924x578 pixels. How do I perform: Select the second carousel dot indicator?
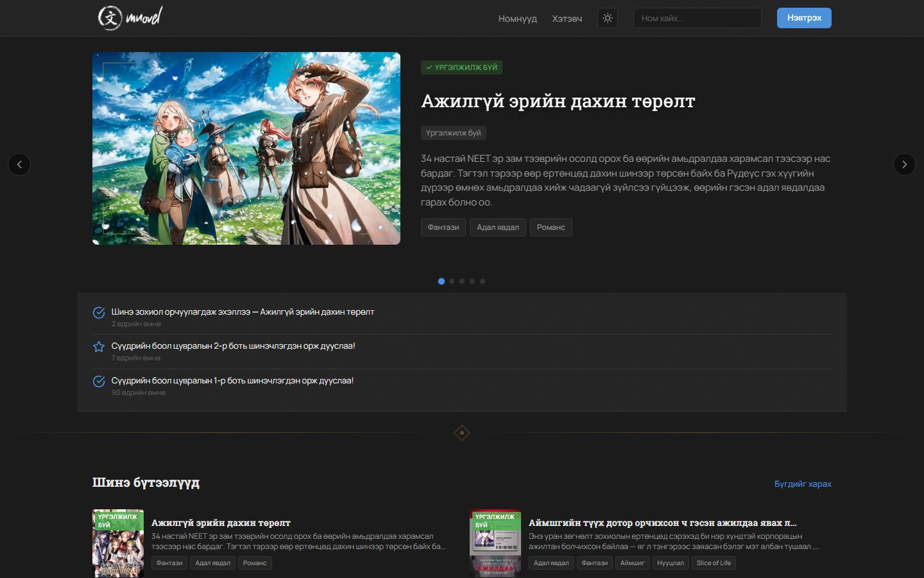coord(452,281)
